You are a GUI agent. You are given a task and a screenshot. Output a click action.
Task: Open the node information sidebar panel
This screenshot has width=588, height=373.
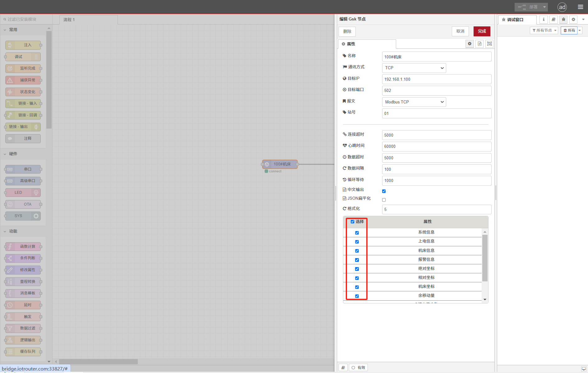point(543,19)
